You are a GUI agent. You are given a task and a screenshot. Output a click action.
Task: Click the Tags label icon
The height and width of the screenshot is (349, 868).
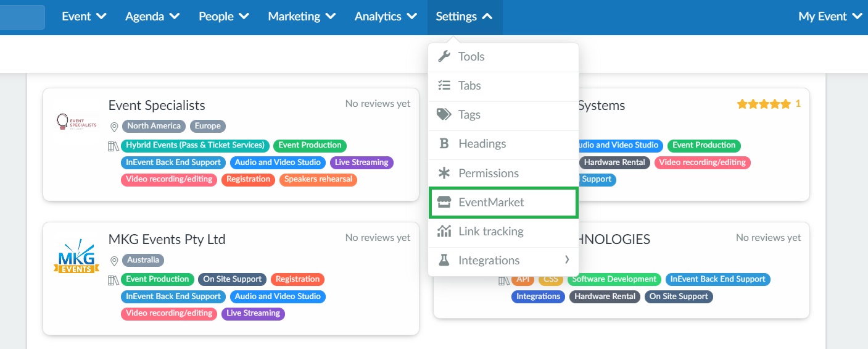[444, 115]
